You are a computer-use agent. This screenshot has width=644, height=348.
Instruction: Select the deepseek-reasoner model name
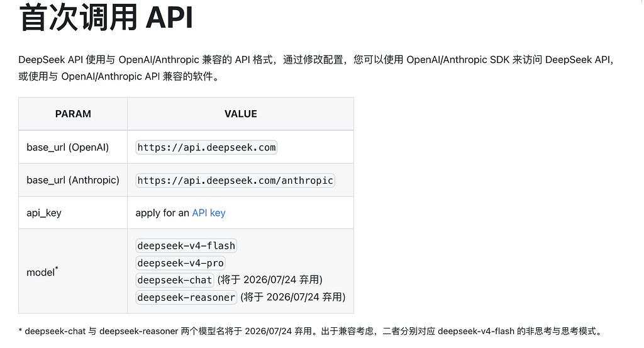[186, 297]
